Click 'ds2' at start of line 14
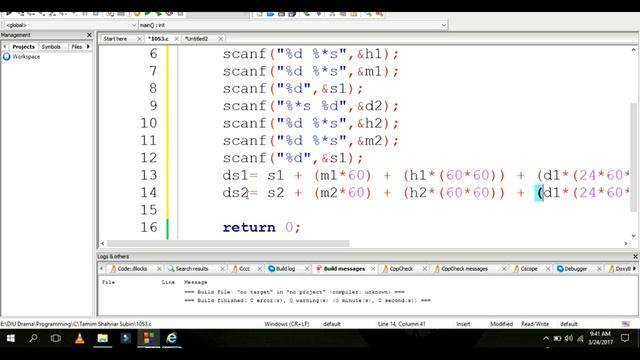This screenshot has width=640, height=360. 236,193
